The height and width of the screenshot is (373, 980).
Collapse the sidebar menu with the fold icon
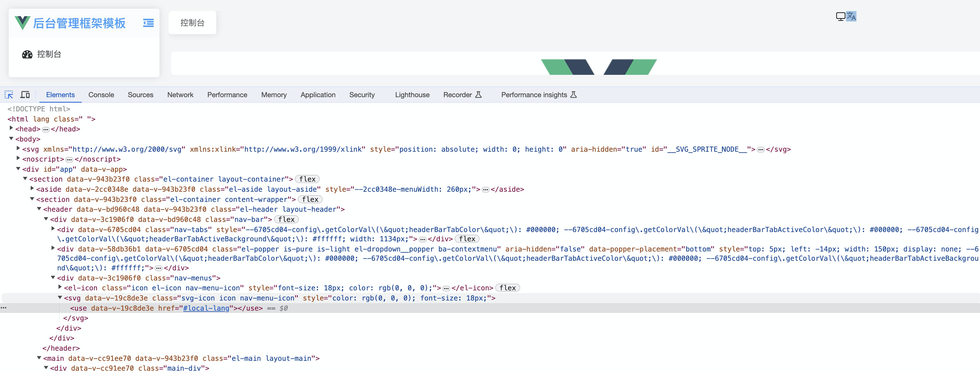(148, 23)
